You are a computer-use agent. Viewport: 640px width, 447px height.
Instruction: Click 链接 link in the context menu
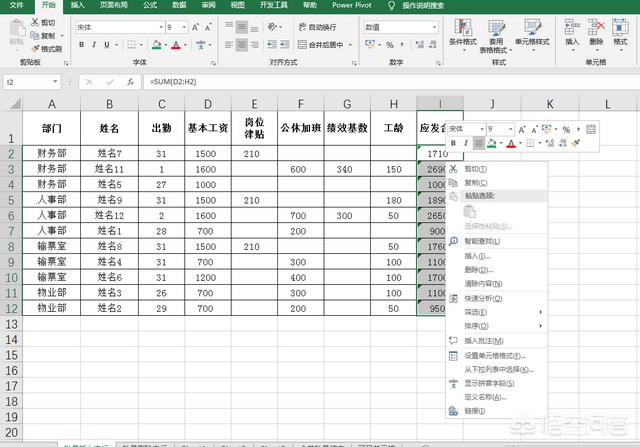476,411
